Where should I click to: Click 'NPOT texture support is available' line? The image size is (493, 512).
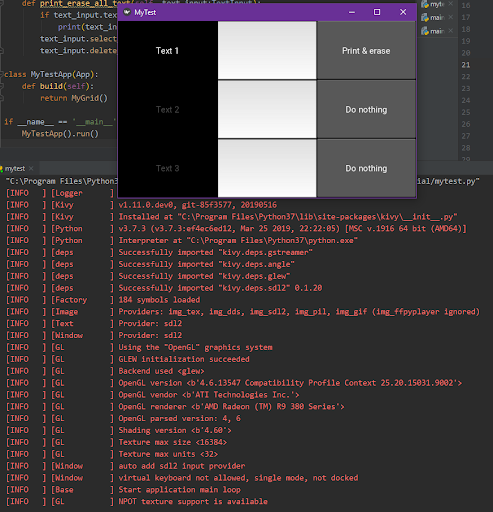[137, 502]
